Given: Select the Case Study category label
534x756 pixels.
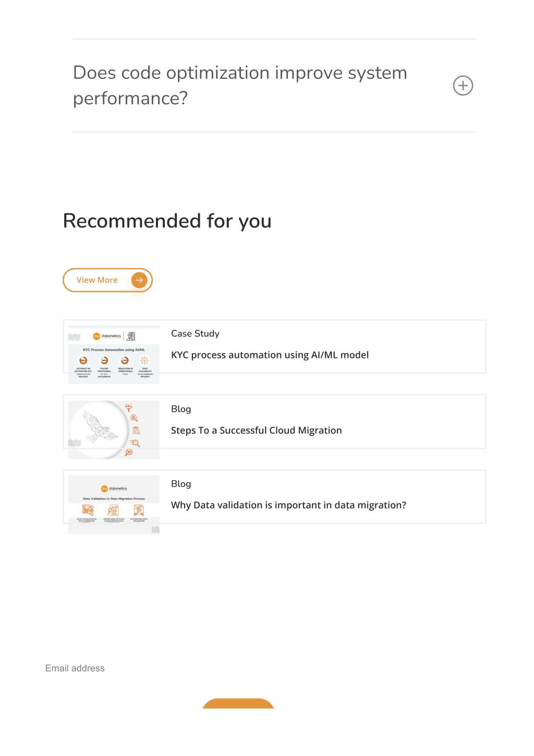Looking at the screenshot, I should (195, 334).
